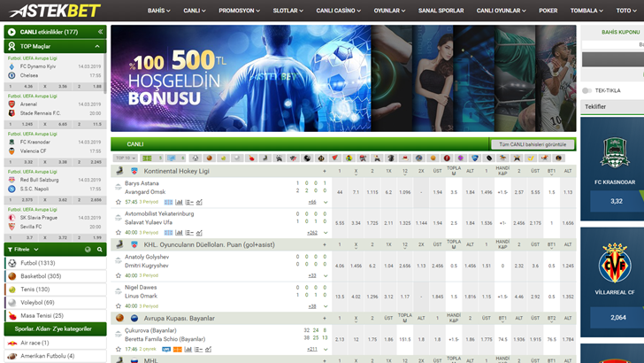Open SANAL SPORLAR page
Screen dimensions: 644x363
[x=441, y=11]
